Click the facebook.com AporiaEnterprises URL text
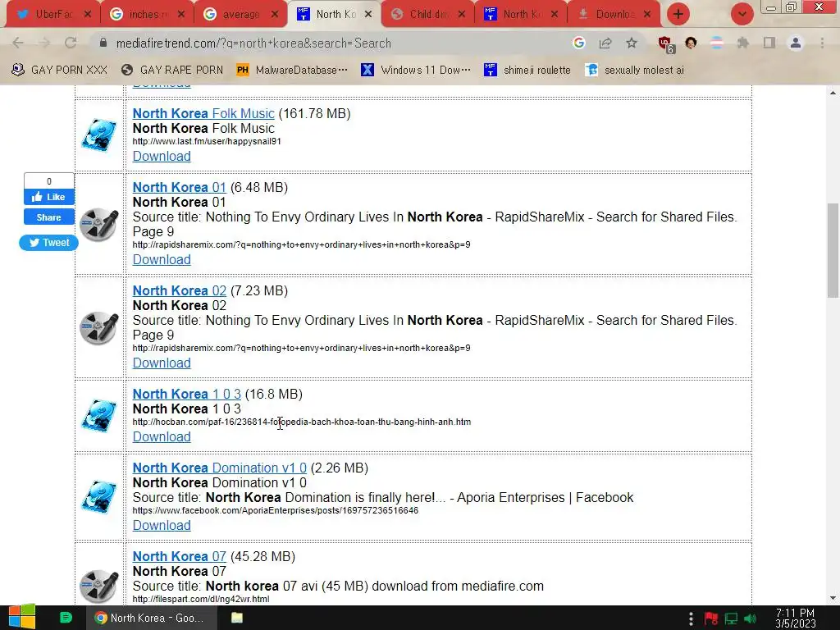The height and width of the screenshot is (630, 840). [x=276, y=510]
